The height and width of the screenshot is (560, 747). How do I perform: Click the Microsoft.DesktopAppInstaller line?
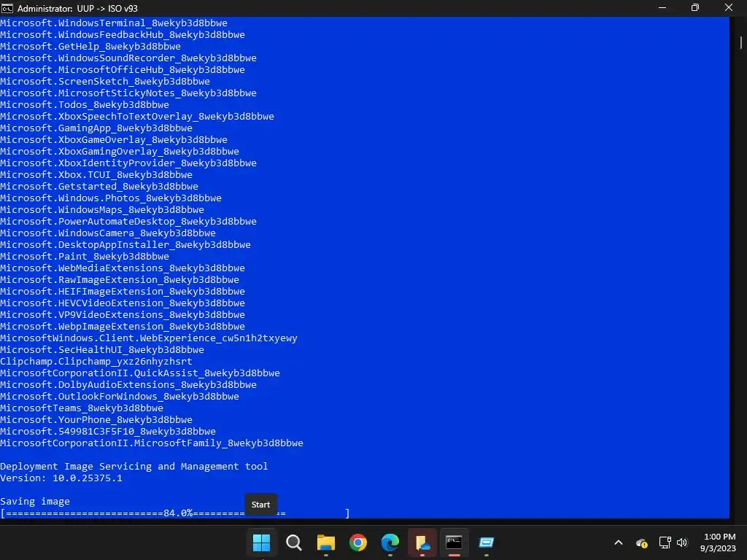[x=125, y=245]
